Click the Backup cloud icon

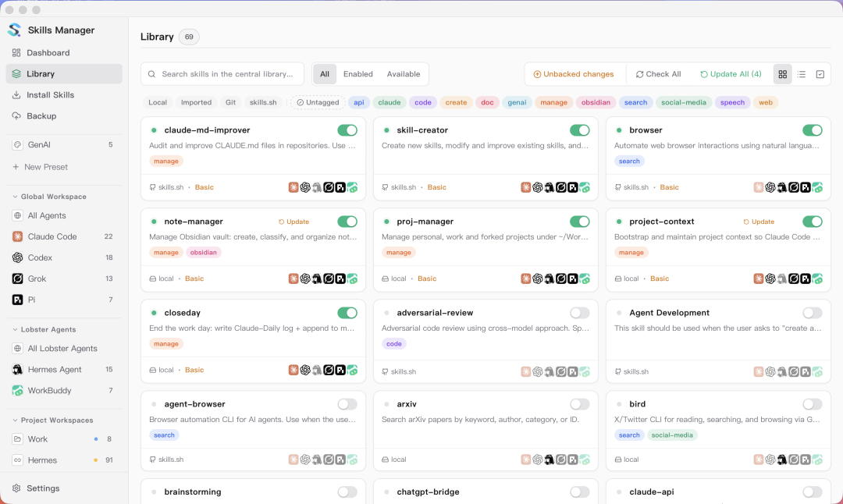16,115
